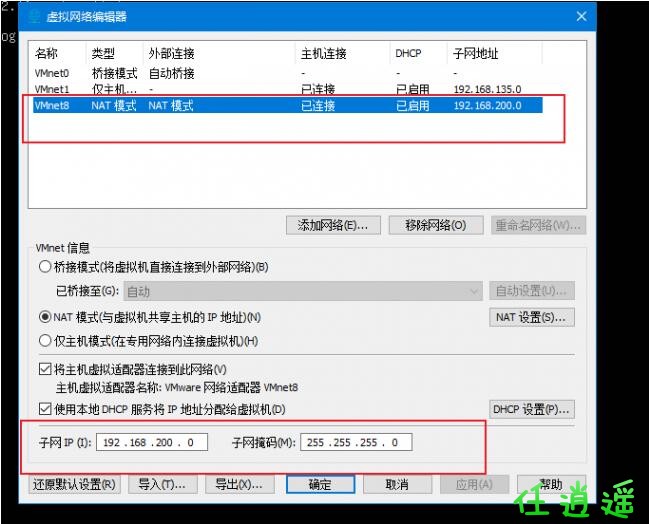Image resolution: width=649 pixels, height=524 pixels.
Task: Select the VMnet0 bridged network row
Action: pyautogui.click(x=288, y=73)
